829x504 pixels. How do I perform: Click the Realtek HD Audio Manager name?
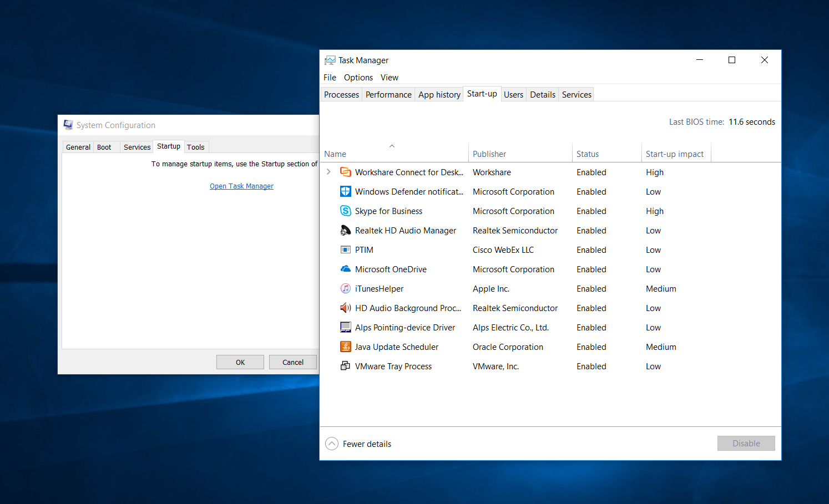406,231
